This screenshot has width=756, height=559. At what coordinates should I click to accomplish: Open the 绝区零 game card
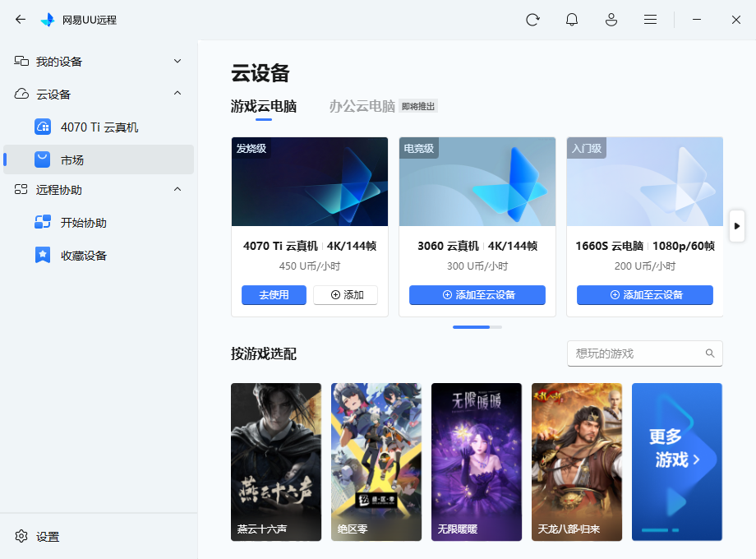[376, 461]
